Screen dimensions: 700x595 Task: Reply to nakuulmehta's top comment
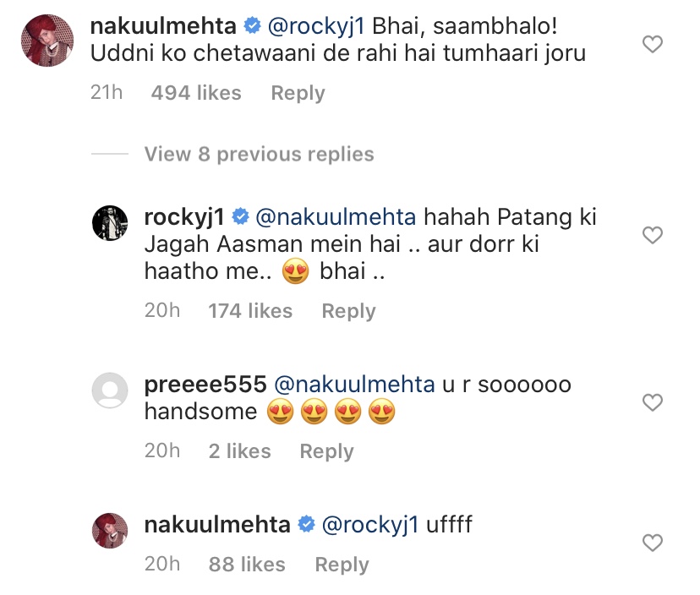coord(298,93)
